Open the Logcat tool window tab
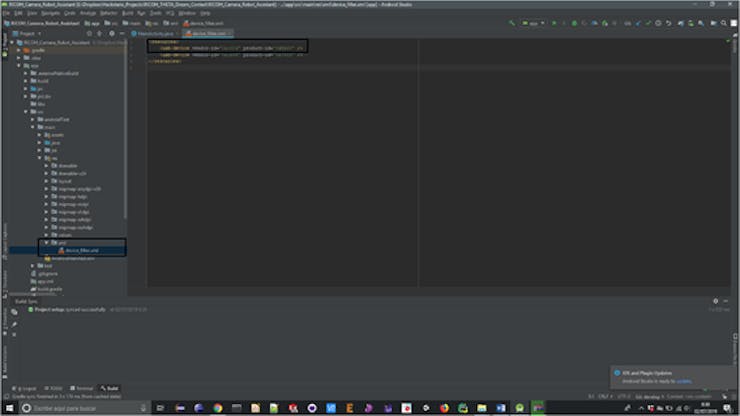Viewport: 740px width, 416px height. pos(25,388)
